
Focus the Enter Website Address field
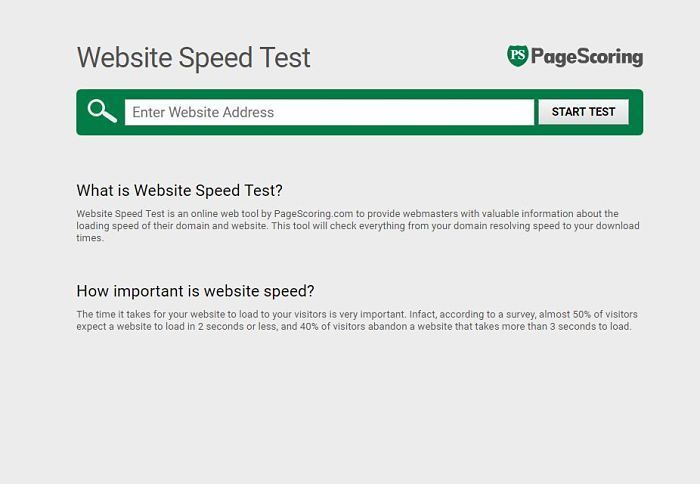click(x=329, y=112)
